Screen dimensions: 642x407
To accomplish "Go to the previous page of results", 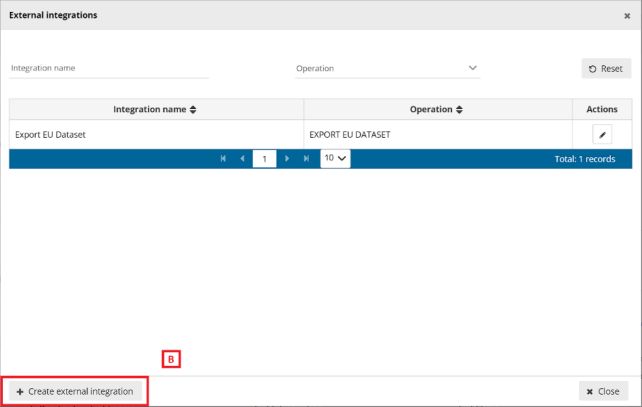I will tap(242, 159).
